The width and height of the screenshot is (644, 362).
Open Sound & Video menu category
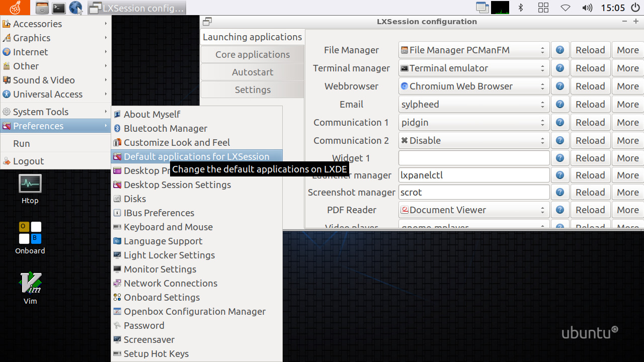[x=55, y=80]
